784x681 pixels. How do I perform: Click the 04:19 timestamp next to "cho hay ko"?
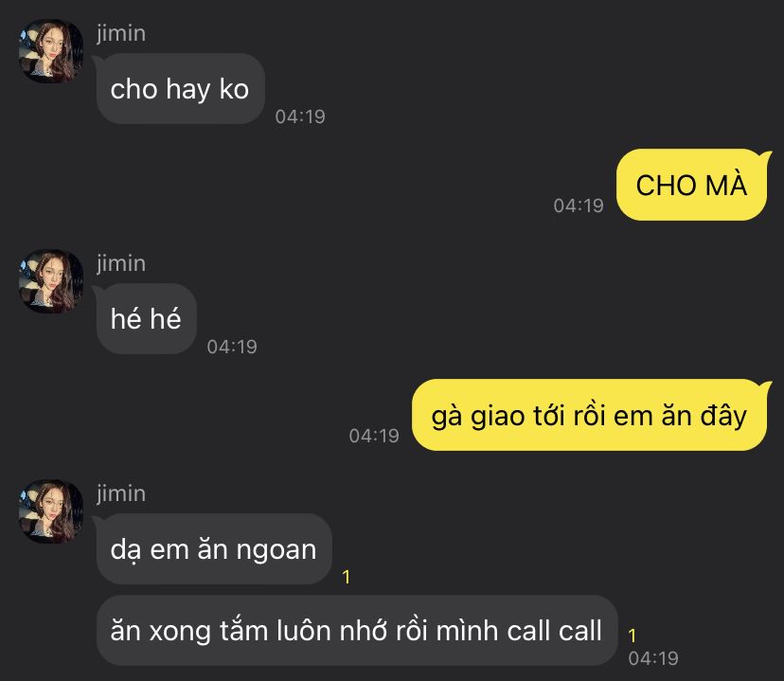pyautogui.click(x=300, y=116)
